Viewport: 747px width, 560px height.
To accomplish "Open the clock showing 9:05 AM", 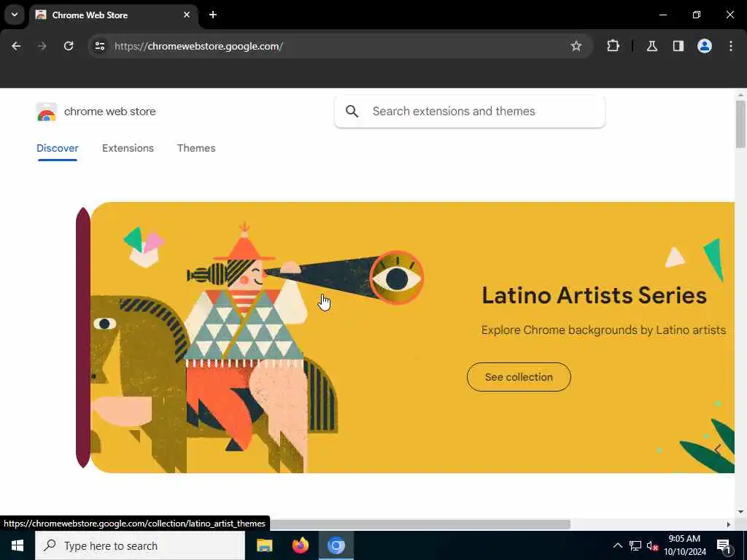I will click(x=684, y=545).
